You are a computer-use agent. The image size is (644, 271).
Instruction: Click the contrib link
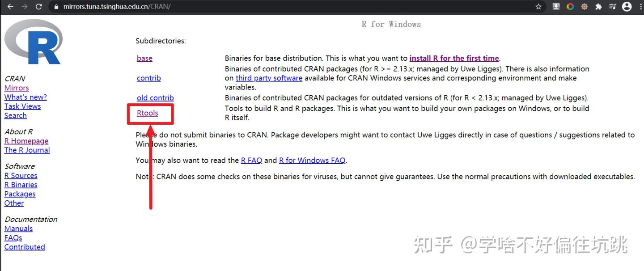(x=148, y=78)
